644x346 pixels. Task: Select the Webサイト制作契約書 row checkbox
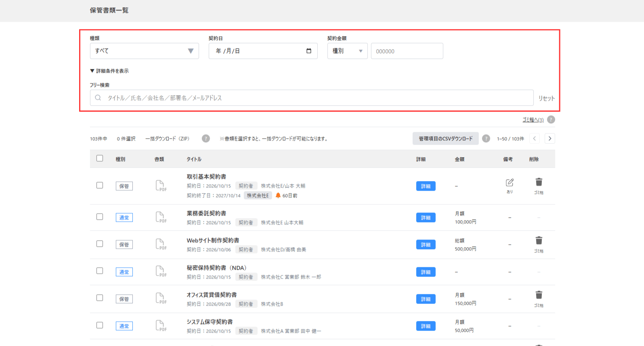(100, 244)
